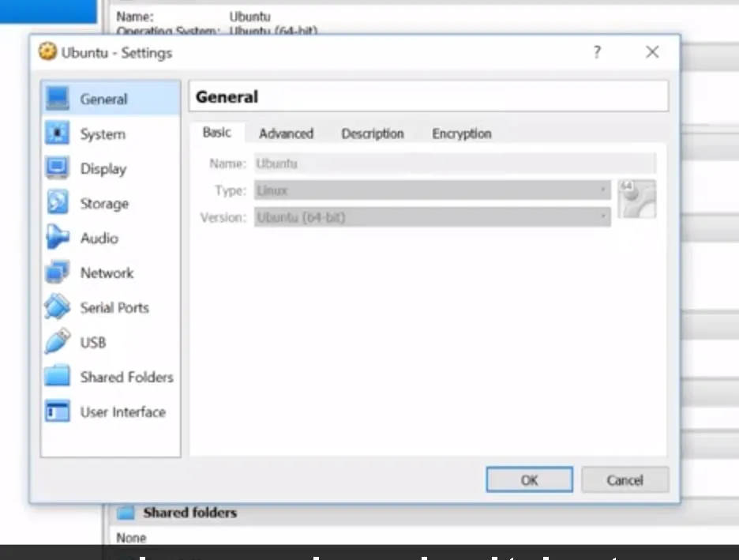The width and height of the screenshot is (739, 560).
Task: Select the Storage label in sidebar
Action: click(x=104, y=204)
